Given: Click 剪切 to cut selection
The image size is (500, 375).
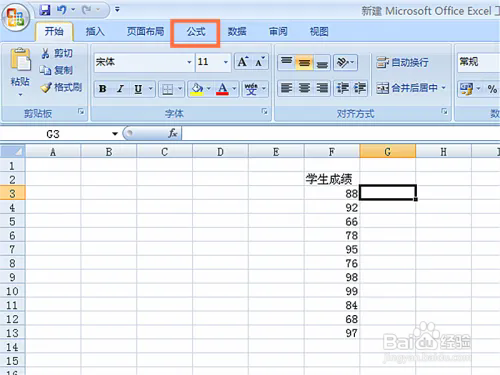Looking at the screenshot, I should pos(57,53).
